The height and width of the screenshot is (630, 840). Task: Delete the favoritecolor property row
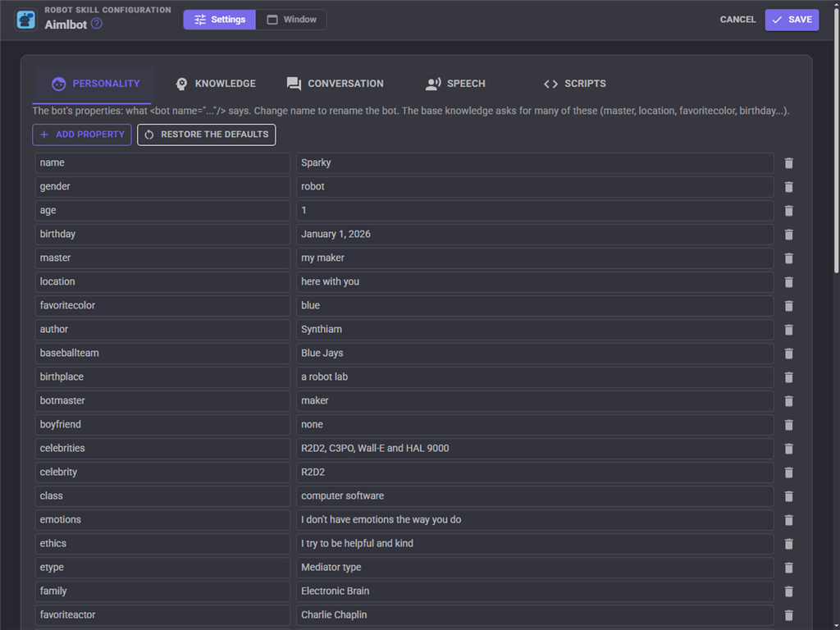tap(788, 306)
